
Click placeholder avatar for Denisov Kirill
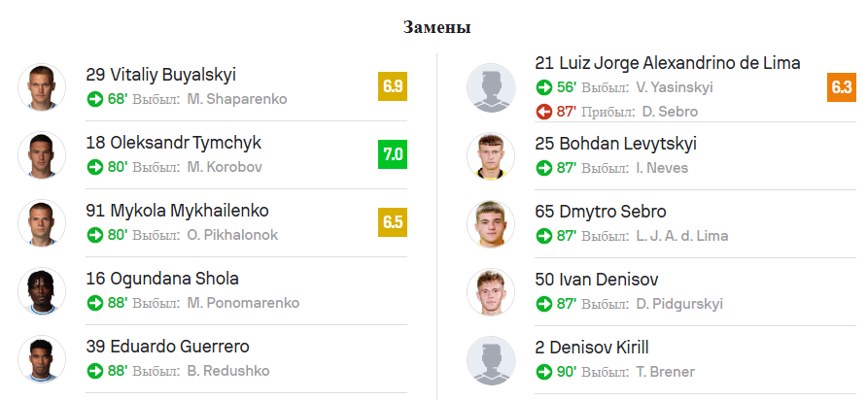(x=491, y=359)
